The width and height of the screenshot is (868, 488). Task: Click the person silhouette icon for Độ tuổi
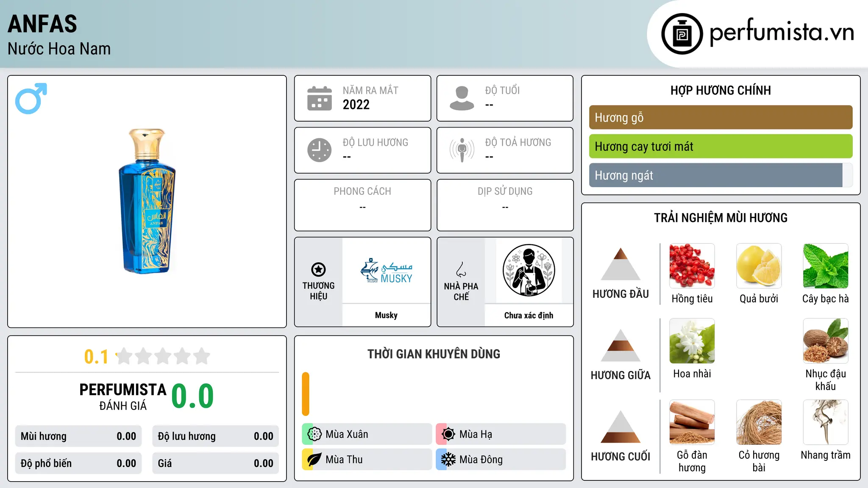(462, 98)
